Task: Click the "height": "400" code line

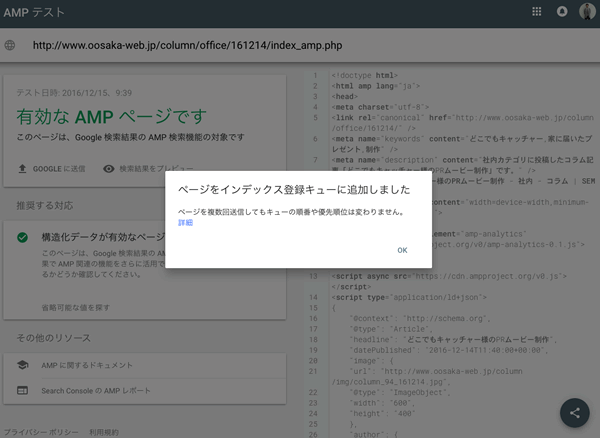Action: tap(382, 414)
